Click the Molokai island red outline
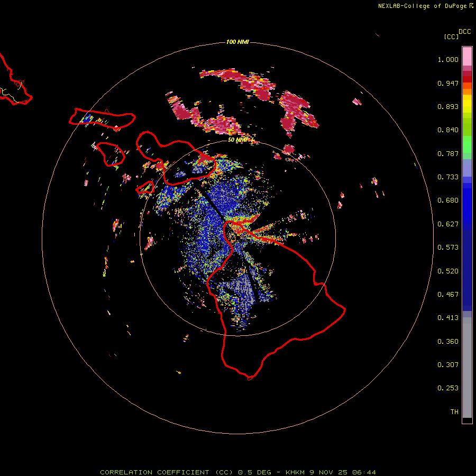The image size is (476, 476). pos(102,118)
